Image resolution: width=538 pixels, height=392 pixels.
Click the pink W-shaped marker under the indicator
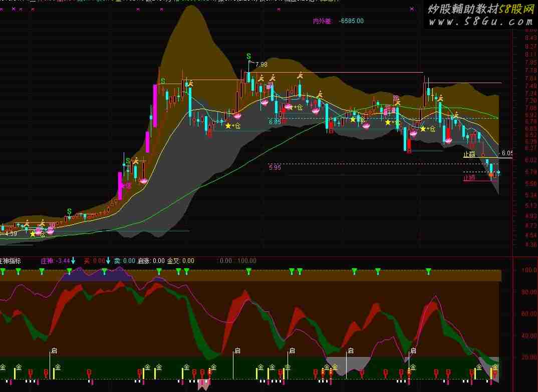[x=204, y=385]
